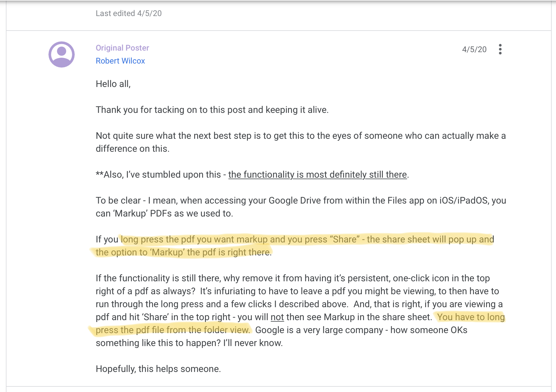Viewport: 556px width, 392px height.
Task: Click highlighted 'the option to 'Markup' the pdf' line
Action: click(x=183, y=252)
